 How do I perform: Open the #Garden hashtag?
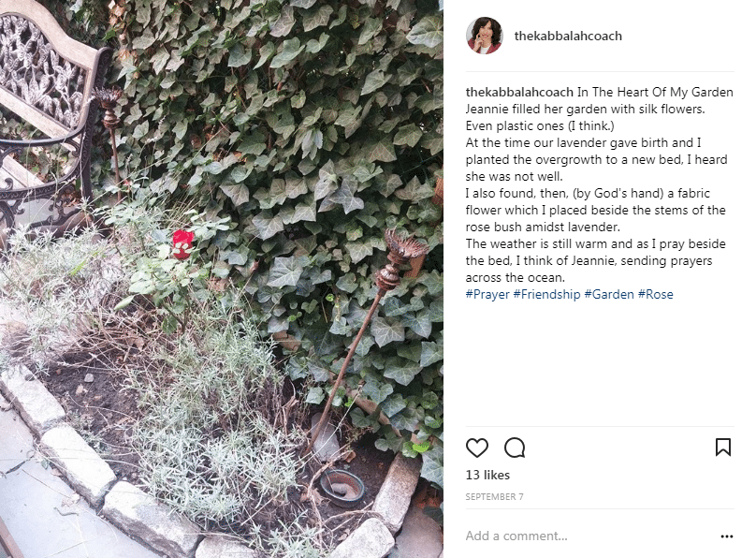609,294
